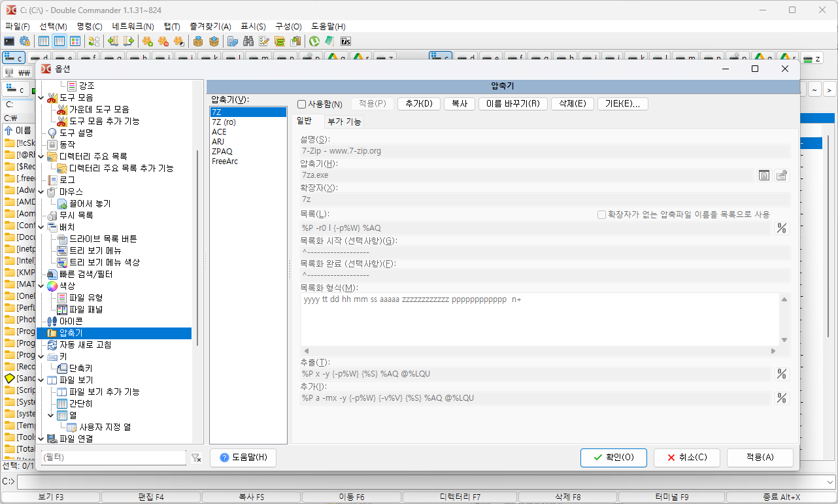Open the 구성(O) menu
Image resolution: width=838 pixels, height=504 pixels.
click(x=288, y=26)
